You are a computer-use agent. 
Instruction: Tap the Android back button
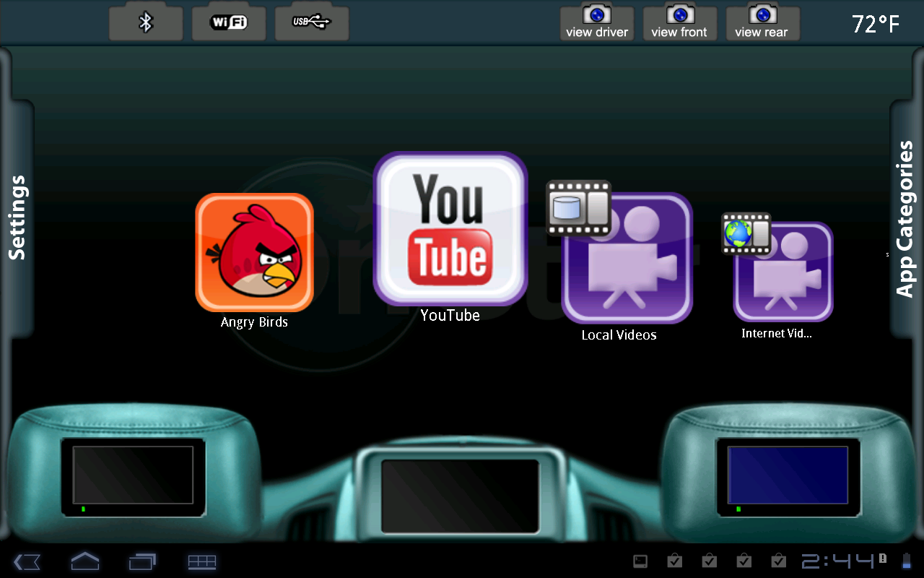coord(27,561)
